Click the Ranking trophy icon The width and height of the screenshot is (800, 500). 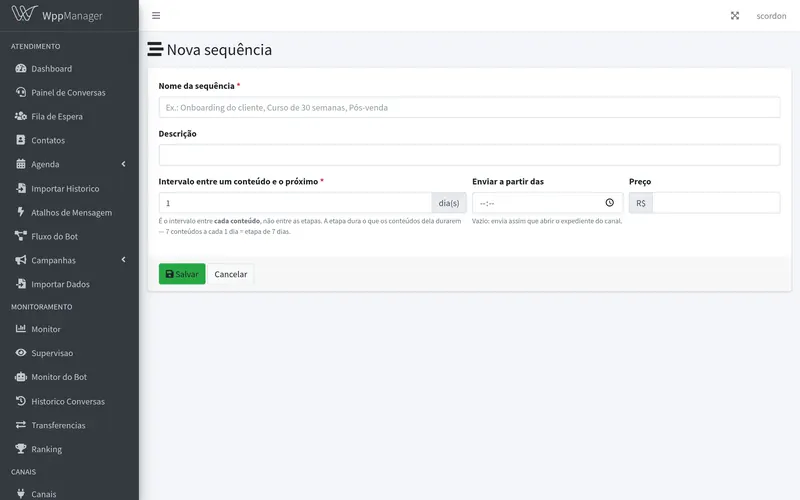point(20,448)
